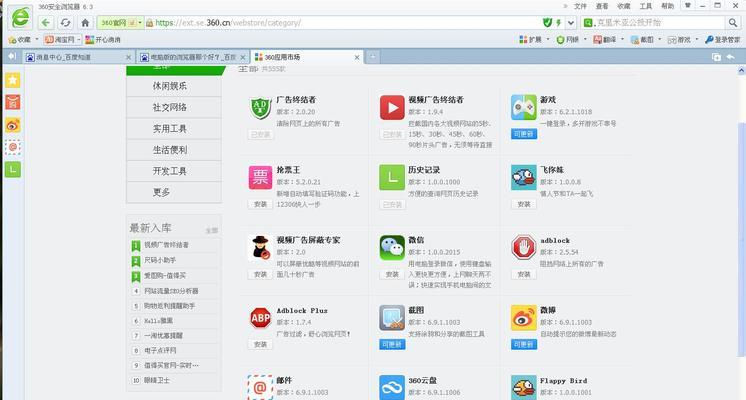The image size is (746, 400).
Task: Open the 工具 menu
Action: [x=646, y=6]
